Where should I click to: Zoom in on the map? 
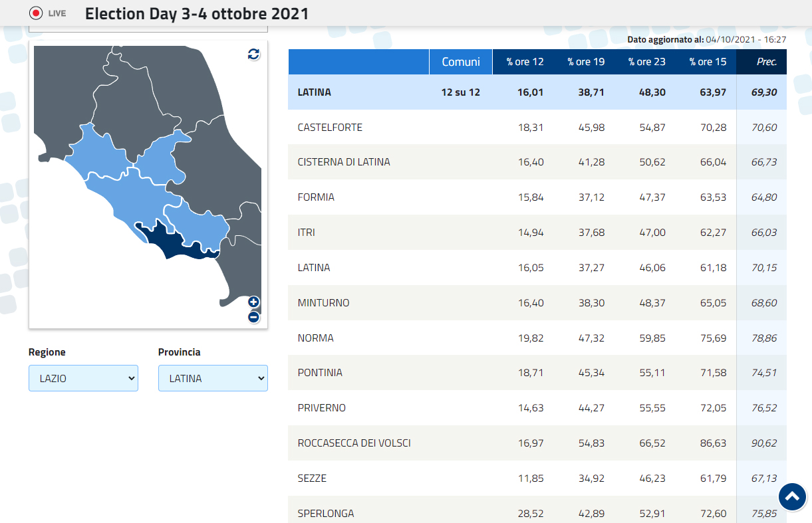coord(253,302)
